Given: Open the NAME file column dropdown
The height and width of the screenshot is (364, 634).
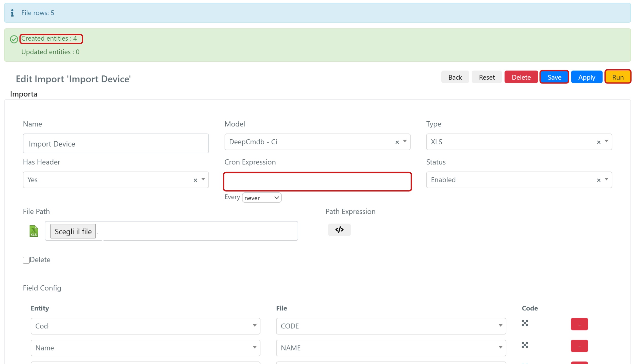Looking at the screenshot, I should [x=391, y=348].
